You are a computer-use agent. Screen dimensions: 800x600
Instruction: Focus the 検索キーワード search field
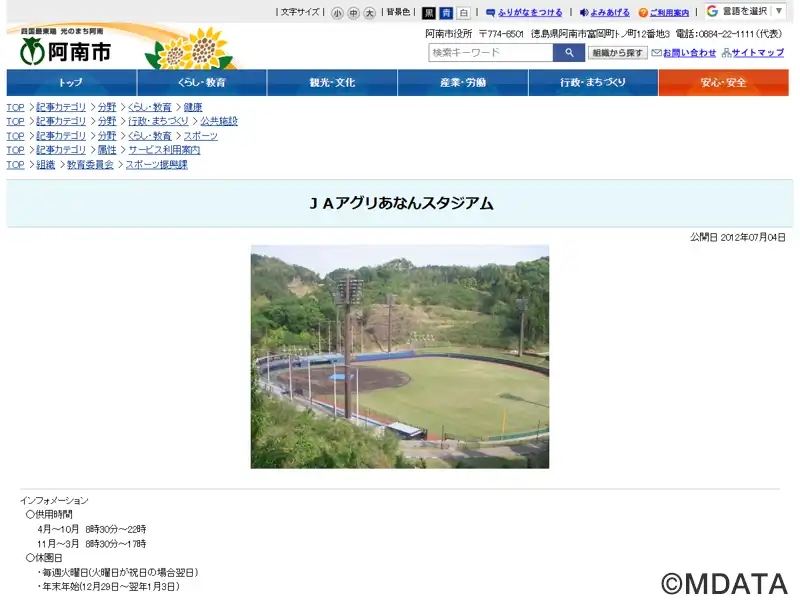point(491,53)
